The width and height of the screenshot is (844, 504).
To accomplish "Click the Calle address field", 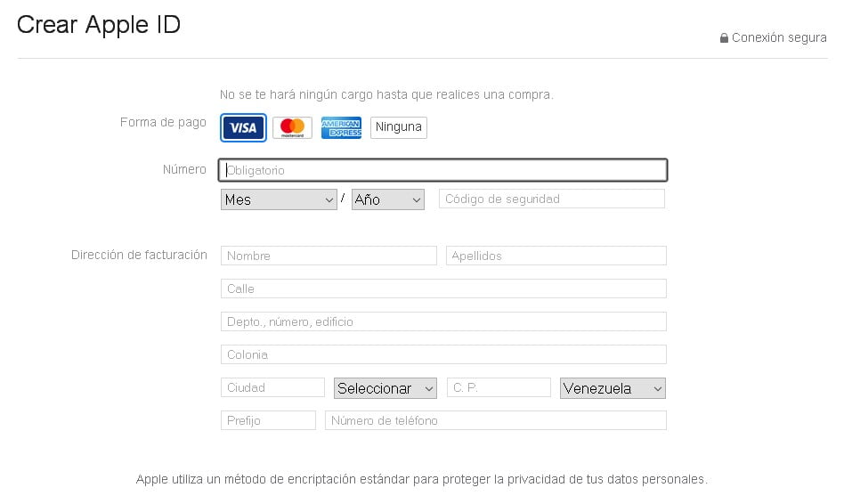I will click(x=443, y=289).
